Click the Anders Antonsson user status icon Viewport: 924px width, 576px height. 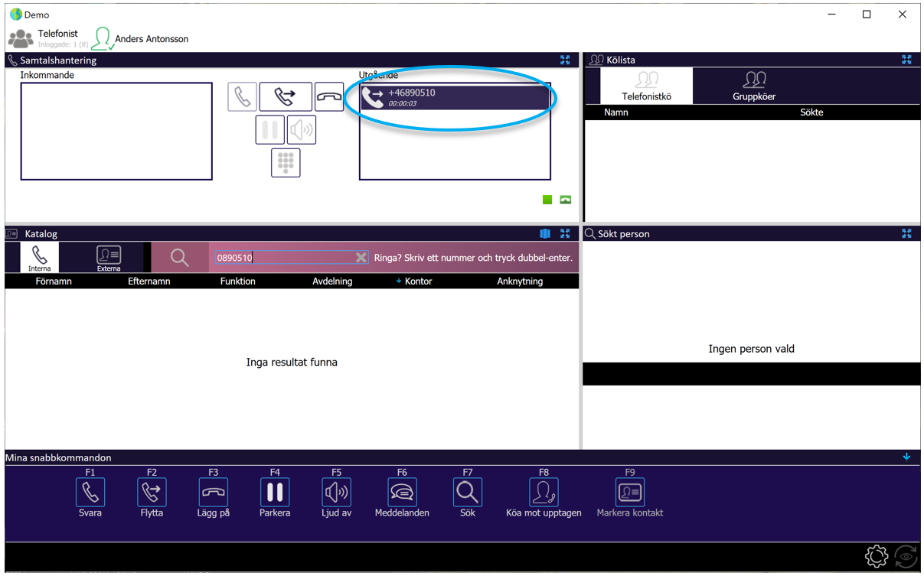(102, 39)
